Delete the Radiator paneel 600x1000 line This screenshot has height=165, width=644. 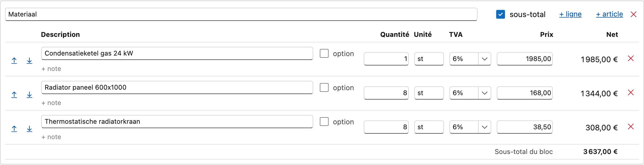coord(631,92)
